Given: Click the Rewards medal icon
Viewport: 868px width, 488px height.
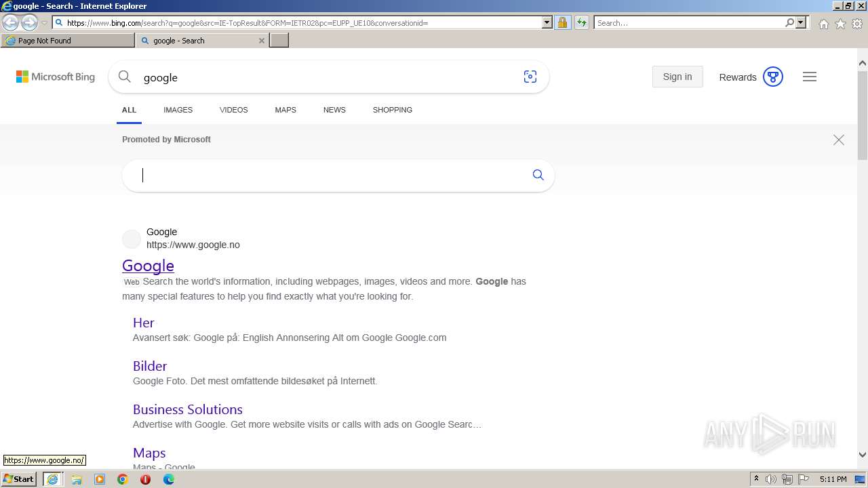Looking at the screenshot, I should (773, 77).
